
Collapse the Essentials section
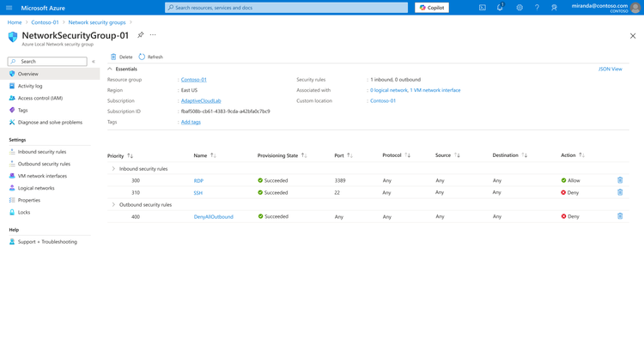pos(110,69)
